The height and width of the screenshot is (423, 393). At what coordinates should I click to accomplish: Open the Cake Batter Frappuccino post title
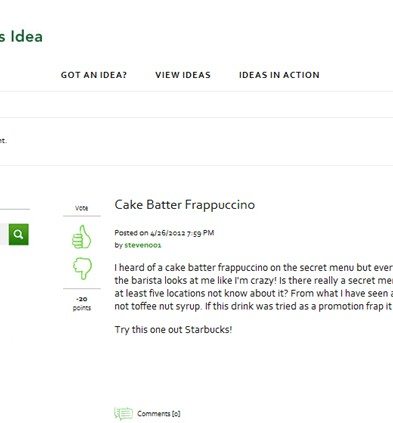[185, 205]
